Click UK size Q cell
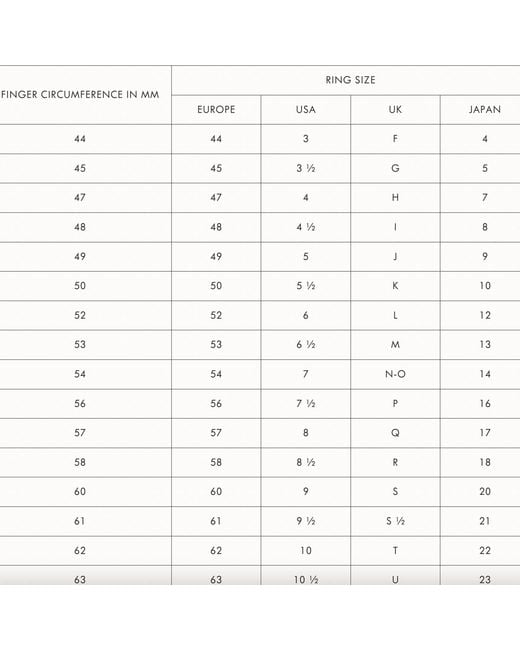The image size is (520, 650). [395, 433]
